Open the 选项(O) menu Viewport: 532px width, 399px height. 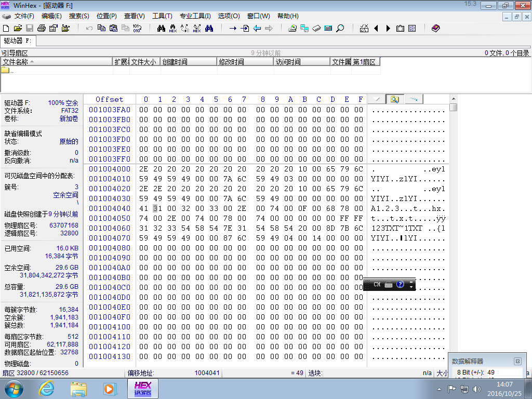coord(229,16)
